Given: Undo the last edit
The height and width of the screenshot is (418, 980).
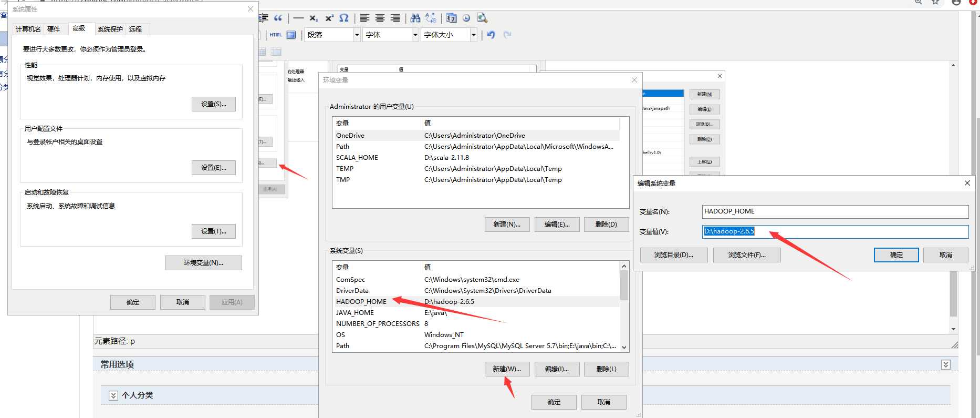Looking at the screenshot, I should (x=491, y=35).
